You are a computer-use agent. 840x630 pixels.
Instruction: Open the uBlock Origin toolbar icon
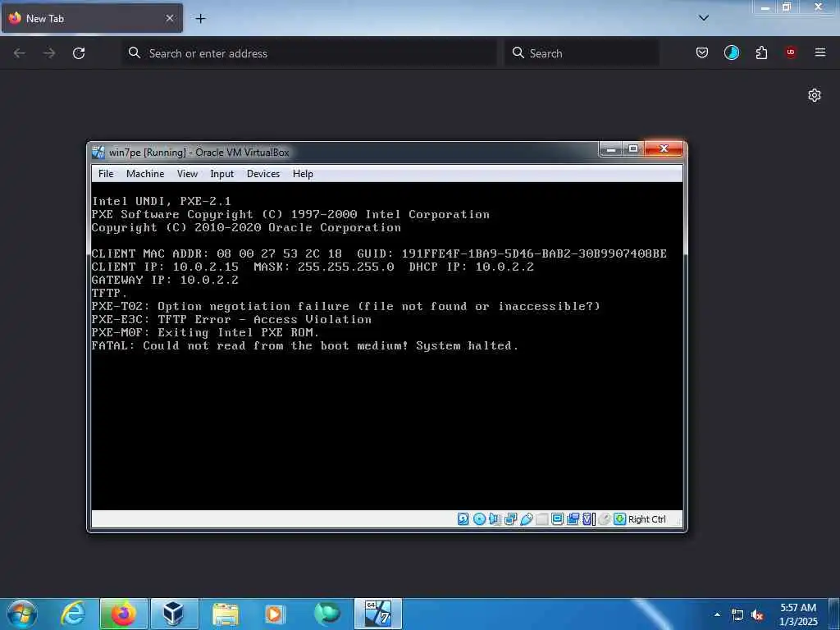[x=791, y=52]
